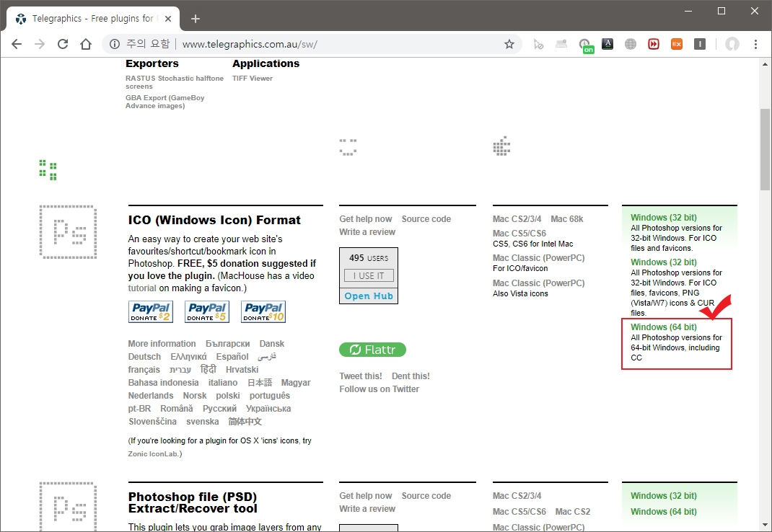Select the Telegraphics browser tab
772x532 pixels.
[x=92, y=19]
